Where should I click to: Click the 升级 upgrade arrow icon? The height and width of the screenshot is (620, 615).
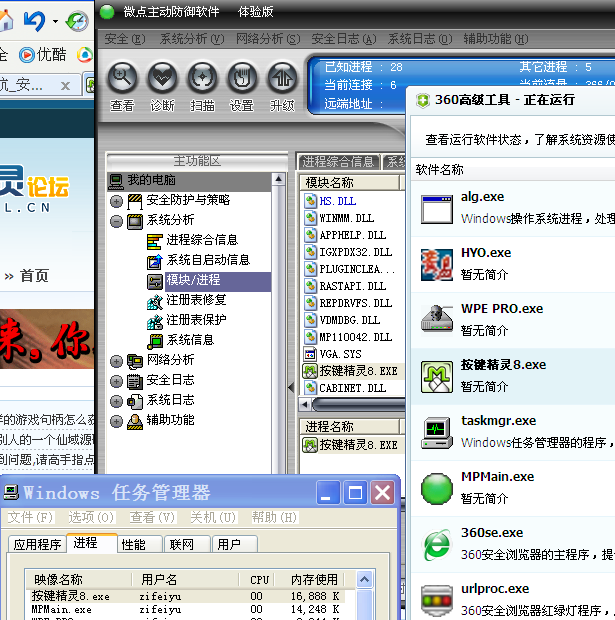pos(282,78)
